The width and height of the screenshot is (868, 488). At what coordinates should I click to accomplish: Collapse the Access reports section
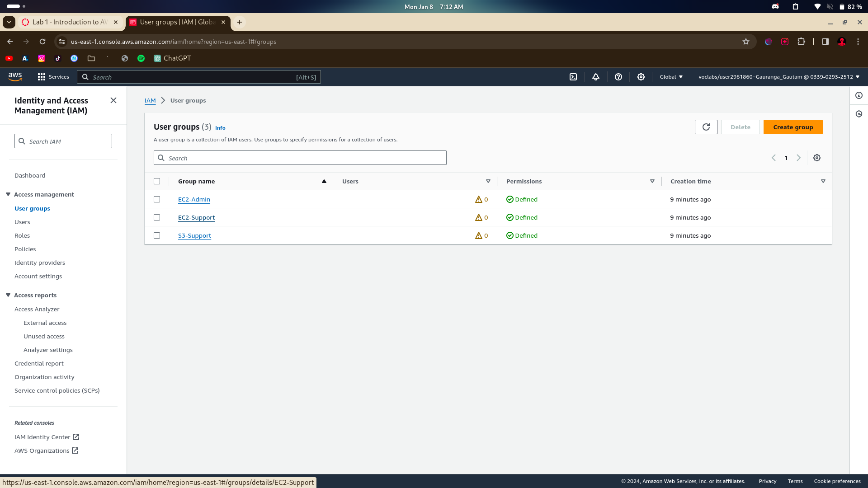pos(8,295)
